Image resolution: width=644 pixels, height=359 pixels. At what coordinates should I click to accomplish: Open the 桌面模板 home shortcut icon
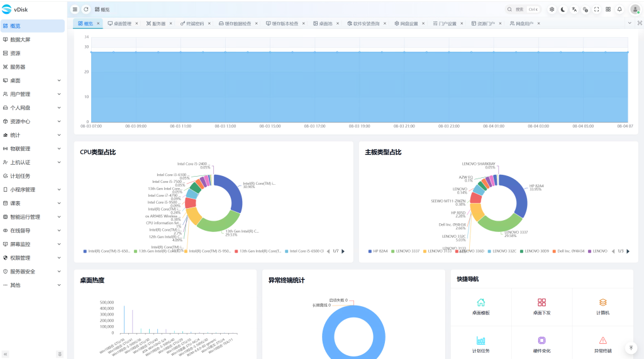click(x=481, y=302)
